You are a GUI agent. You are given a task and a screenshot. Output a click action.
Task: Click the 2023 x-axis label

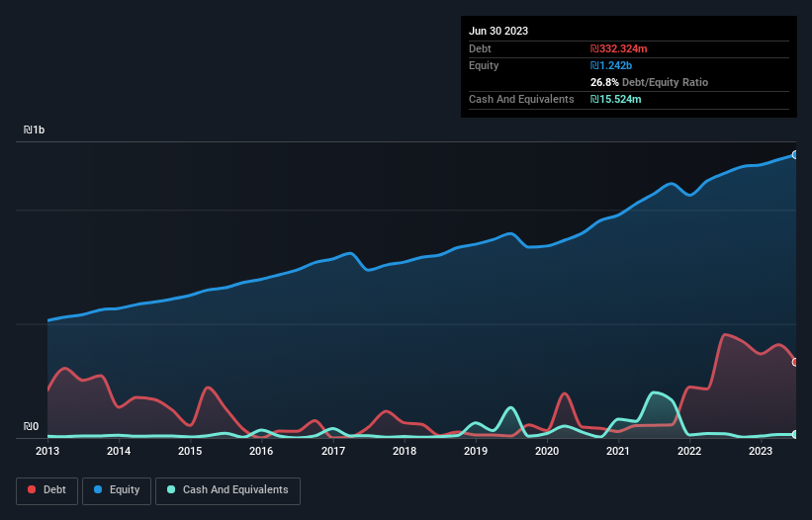coord(761,451)
